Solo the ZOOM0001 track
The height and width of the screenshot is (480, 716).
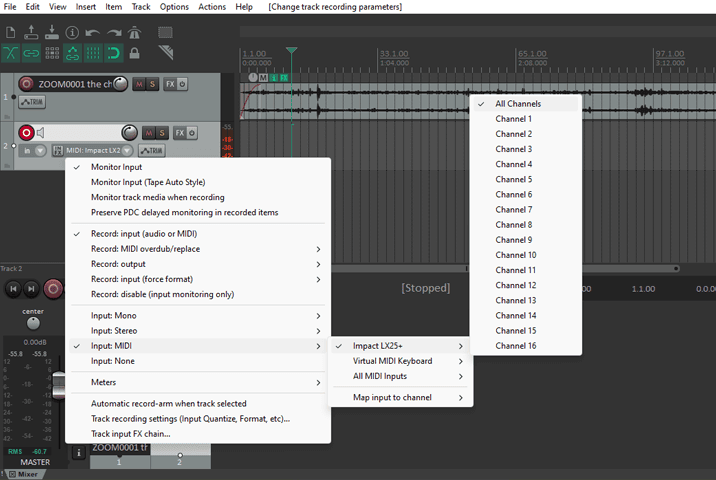click(x=152, y=84)
